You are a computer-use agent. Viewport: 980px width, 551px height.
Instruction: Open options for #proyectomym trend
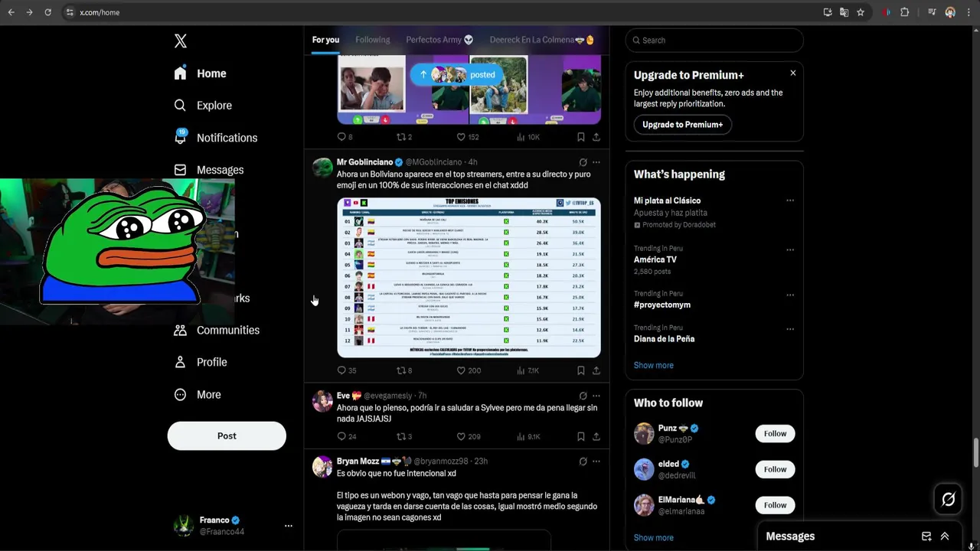pos(790,295)
